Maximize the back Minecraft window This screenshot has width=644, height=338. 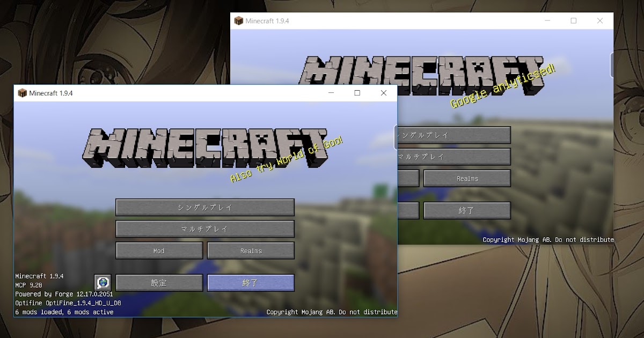pyautogui.click(x=574, y=20)
